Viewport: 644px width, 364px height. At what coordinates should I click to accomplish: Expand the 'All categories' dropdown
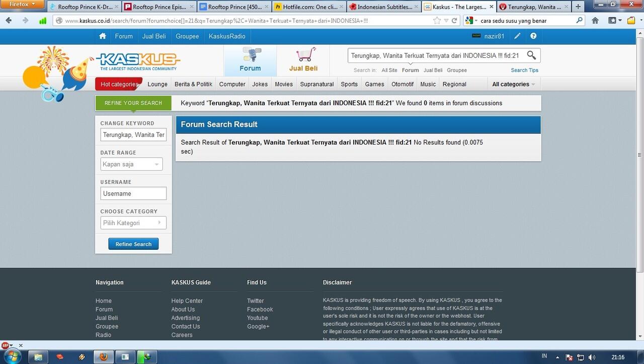[x=513, y=84]
